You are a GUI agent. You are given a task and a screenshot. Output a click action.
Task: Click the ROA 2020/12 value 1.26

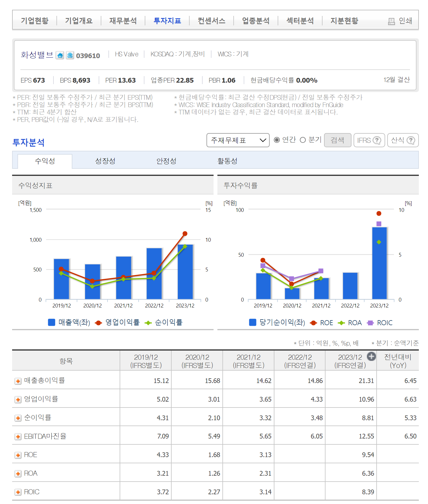[214, 474]
